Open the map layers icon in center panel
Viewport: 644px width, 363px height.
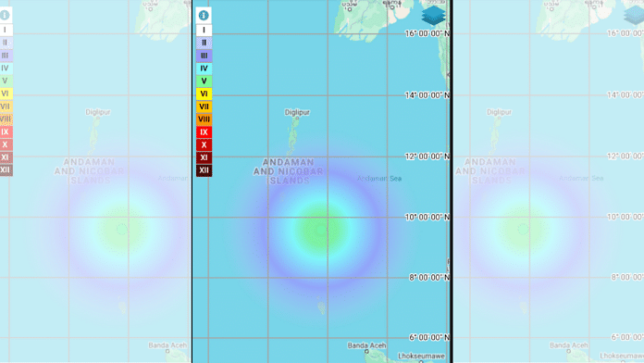[x=433, y=16]
